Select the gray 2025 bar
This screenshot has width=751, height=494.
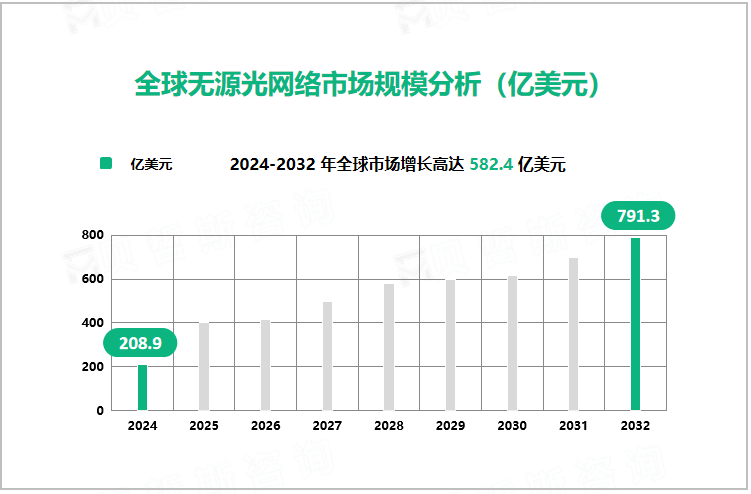coord(204,367)
